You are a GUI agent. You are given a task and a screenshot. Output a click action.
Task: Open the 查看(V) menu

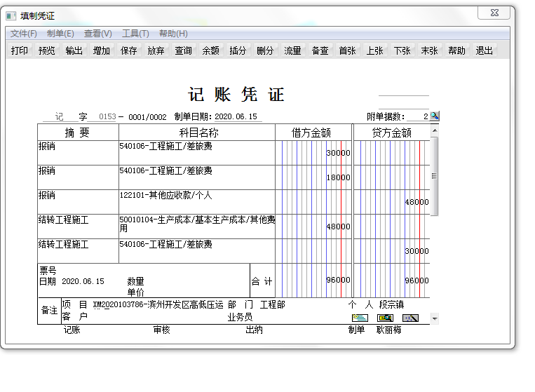pos(98,34)
